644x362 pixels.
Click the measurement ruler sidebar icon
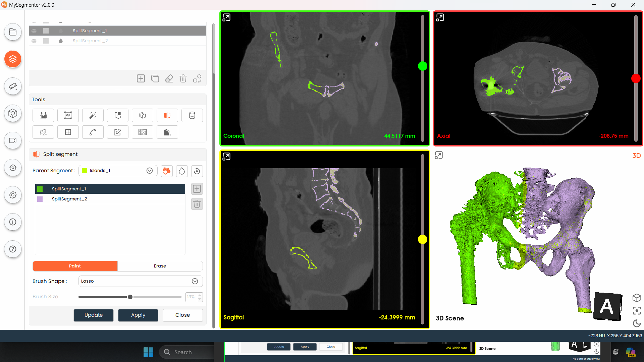coord(13,86)
